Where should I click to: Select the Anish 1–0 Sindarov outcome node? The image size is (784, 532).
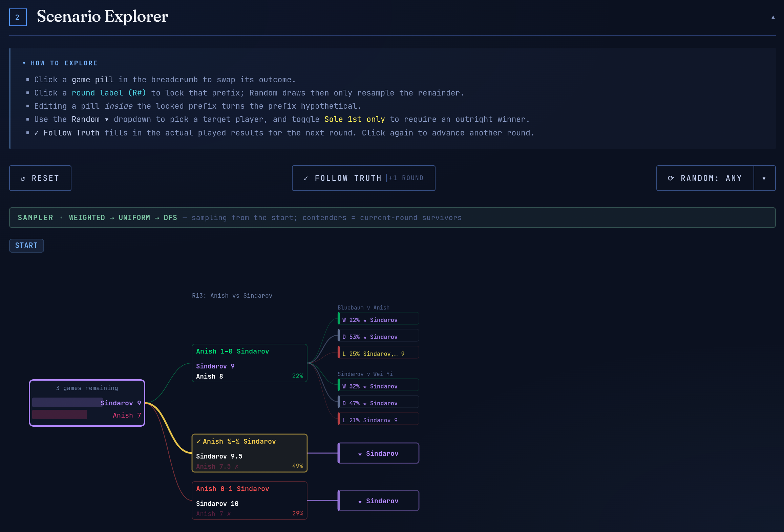249,363
